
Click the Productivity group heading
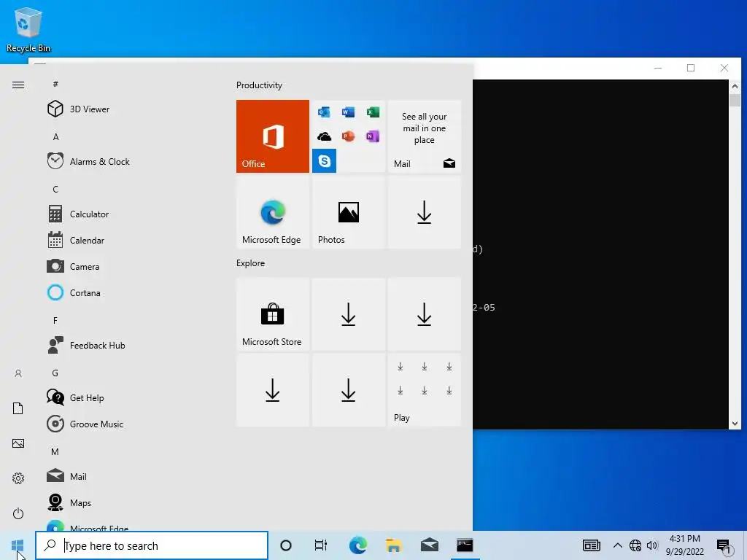[259, 85]
